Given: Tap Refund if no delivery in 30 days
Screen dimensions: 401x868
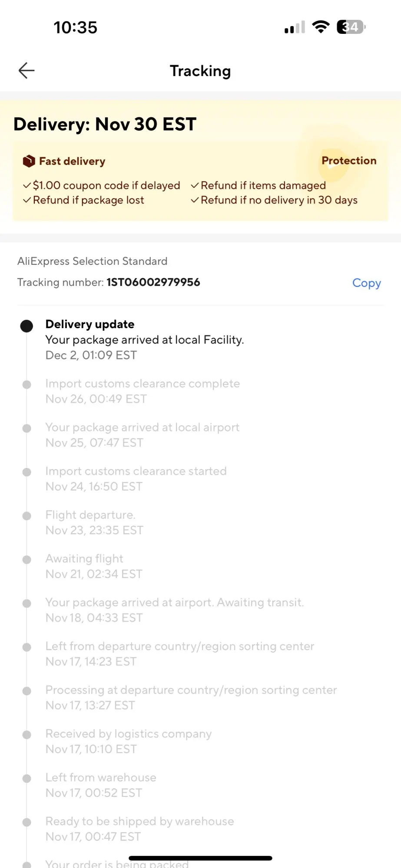Looking at the screenshot, I should pos(274,200).
